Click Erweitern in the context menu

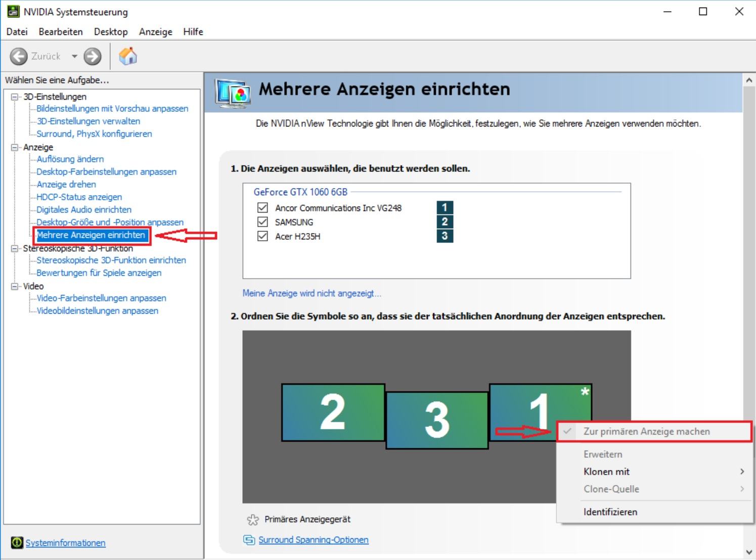point(654,454)
